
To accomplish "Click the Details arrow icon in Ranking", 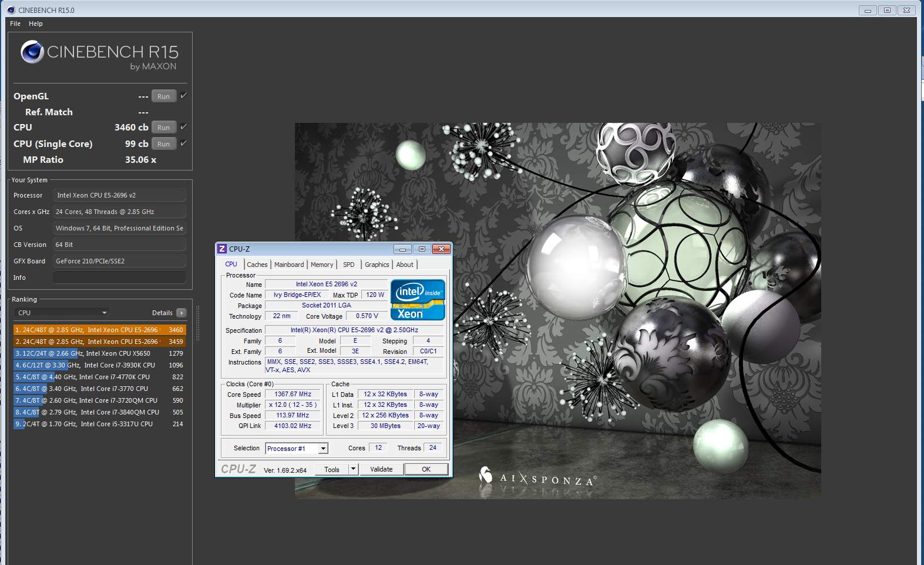I will click(181, 313).
